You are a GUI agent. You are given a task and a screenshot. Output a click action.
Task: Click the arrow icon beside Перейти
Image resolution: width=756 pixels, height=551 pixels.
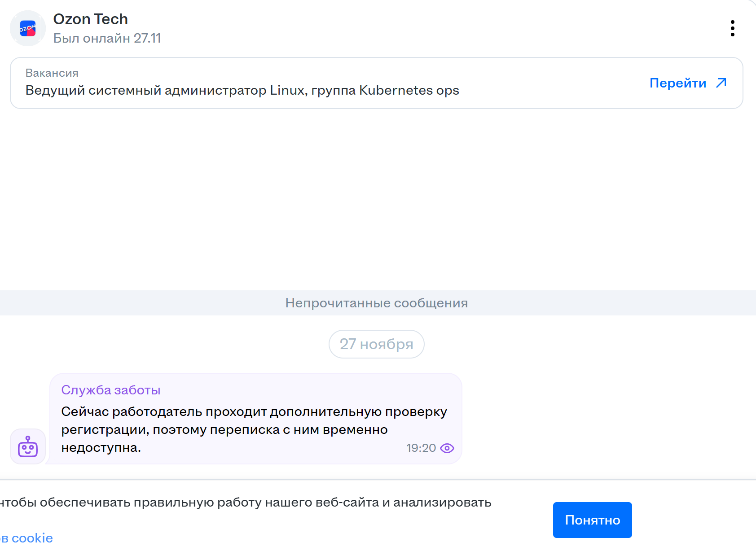tap(721, 83)
